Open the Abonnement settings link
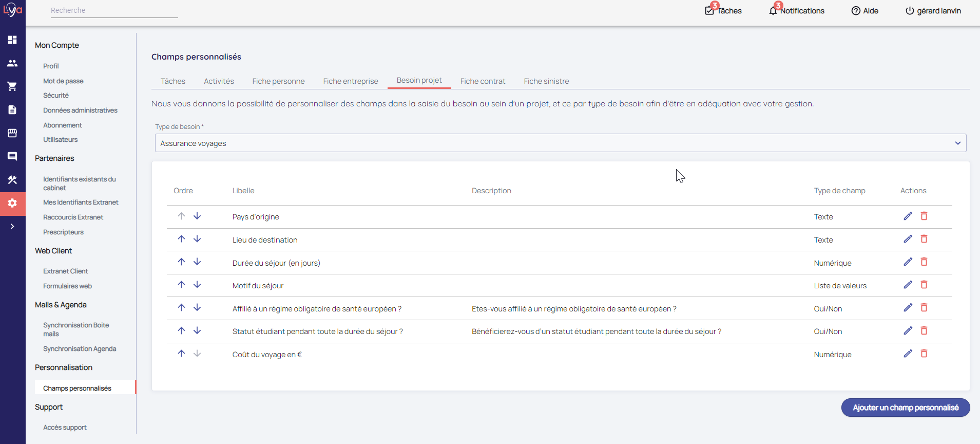The height and width of the screenshot is (444, 980). click(x=63, y=125)
